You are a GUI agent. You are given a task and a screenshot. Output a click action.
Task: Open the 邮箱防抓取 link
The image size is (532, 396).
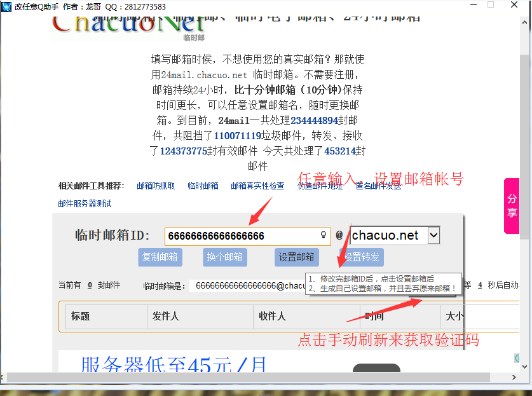(x=156, y=186)
